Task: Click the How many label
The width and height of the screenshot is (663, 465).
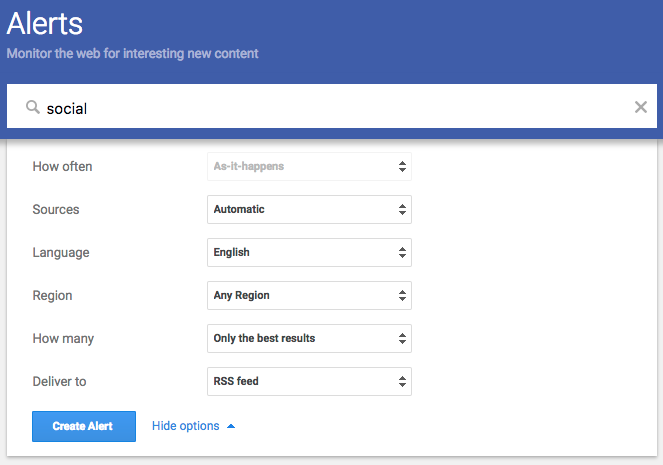Action: 62,339
